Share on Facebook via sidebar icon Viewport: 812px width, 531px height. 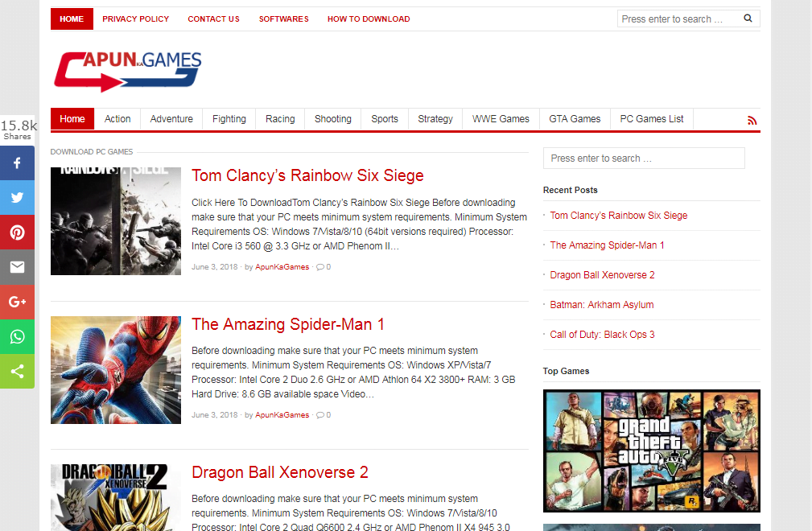pos(17,163)
